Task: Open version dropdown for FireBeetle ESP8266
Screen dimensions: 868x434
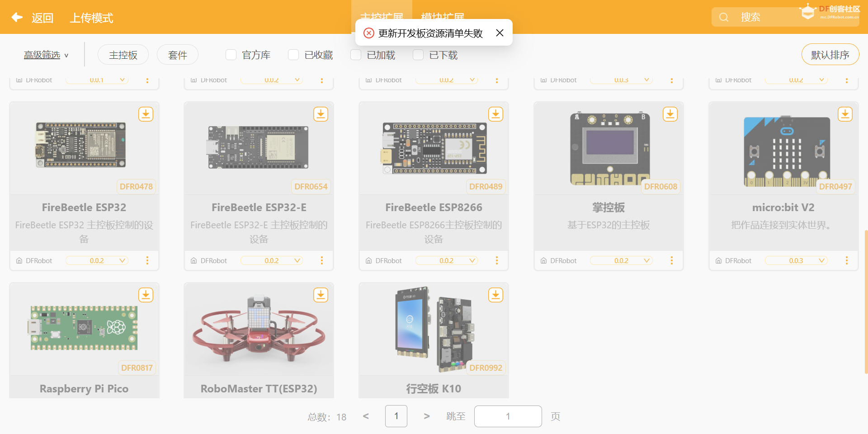Action: point(447,260)
